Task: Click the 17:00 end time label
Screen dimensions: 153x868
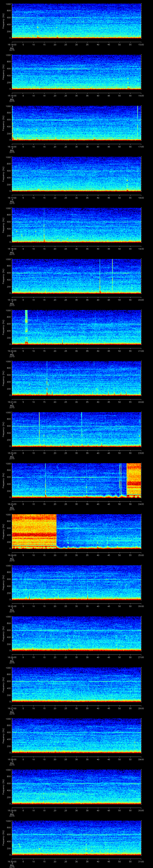Action: tap(141, 147)
